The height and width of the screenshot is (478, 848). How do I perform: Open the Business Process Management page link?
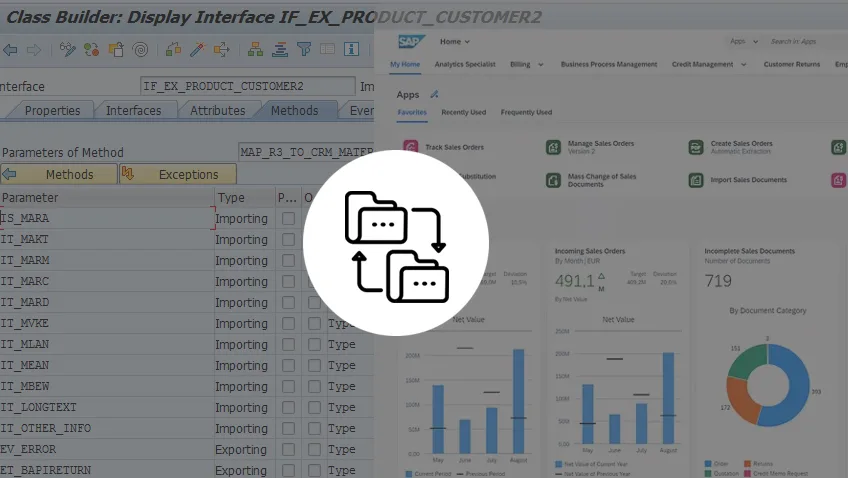(609, 64)
